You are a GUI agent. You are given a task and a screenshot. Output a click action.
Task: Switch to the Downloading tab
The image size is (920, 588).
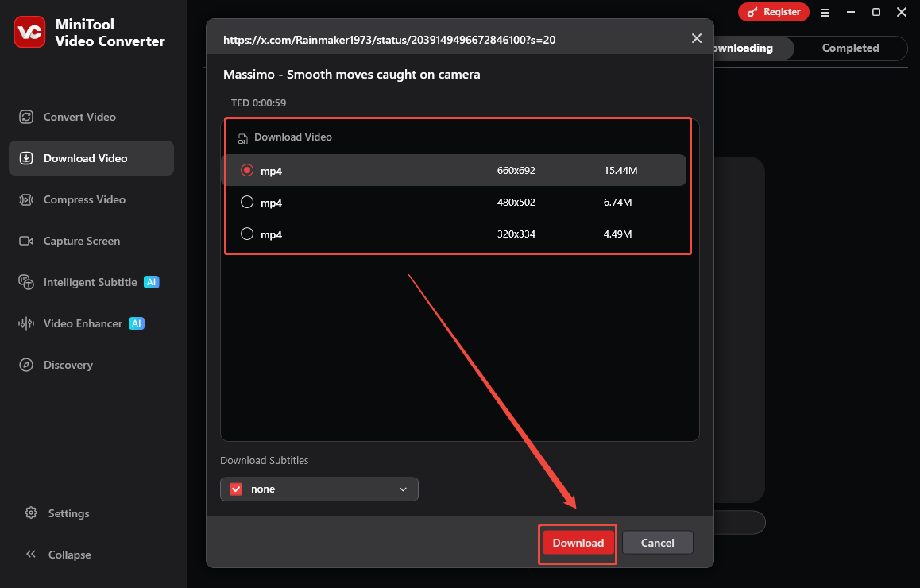753,48
